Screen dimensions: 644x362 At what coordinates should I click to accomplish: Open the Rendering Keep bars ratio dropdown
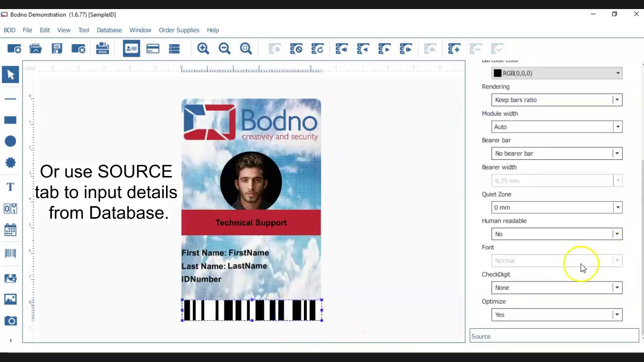(557, 100)
